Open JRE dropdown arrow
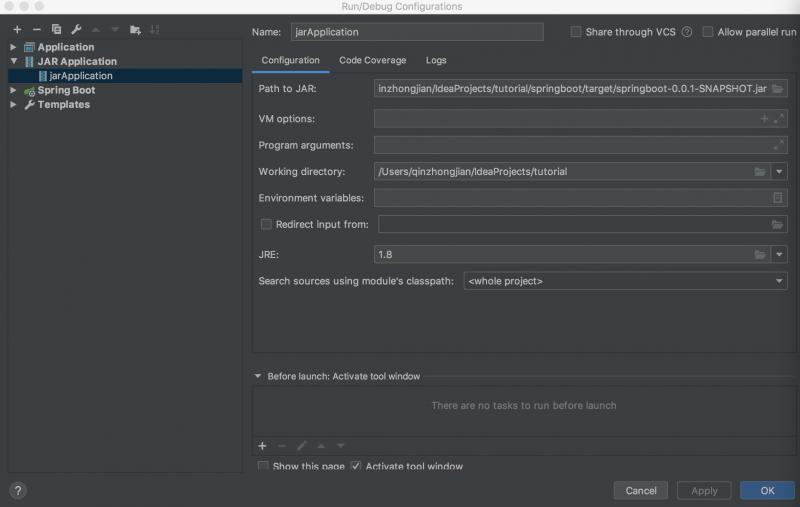The width and height of the screenshot is (800, 507). [779, 255]
